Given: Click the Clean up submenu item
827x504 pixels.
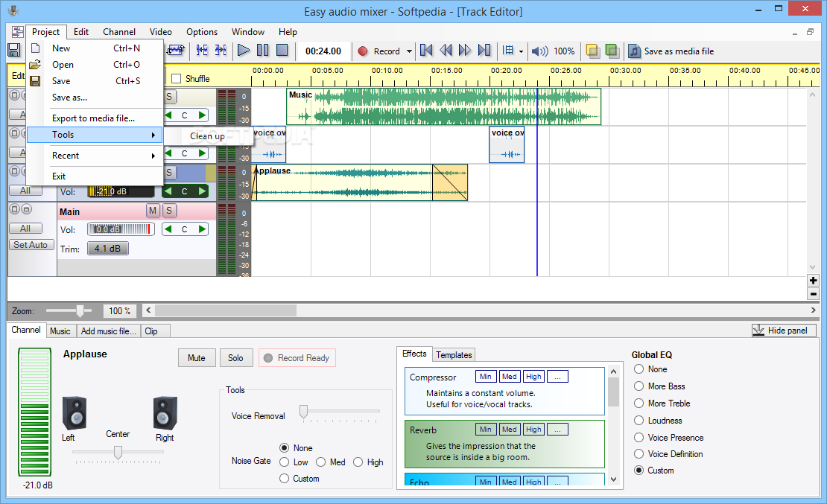Looking at the screenshot, I should click(207, 136).
